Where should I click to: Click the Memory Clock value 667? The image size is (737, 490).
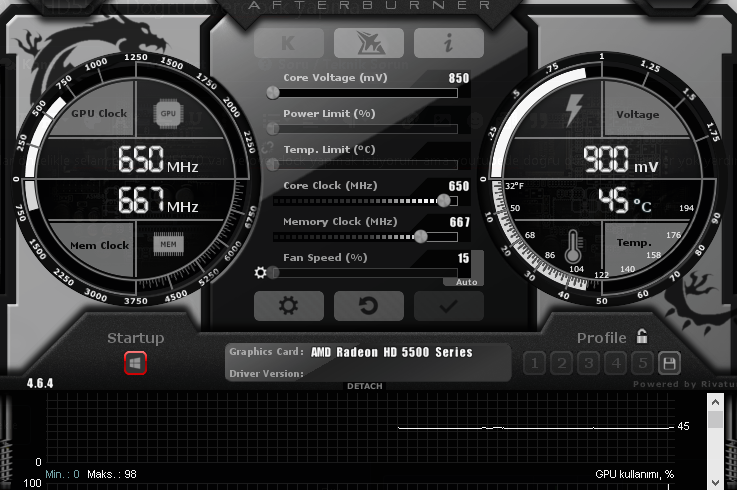pos(460,222)
